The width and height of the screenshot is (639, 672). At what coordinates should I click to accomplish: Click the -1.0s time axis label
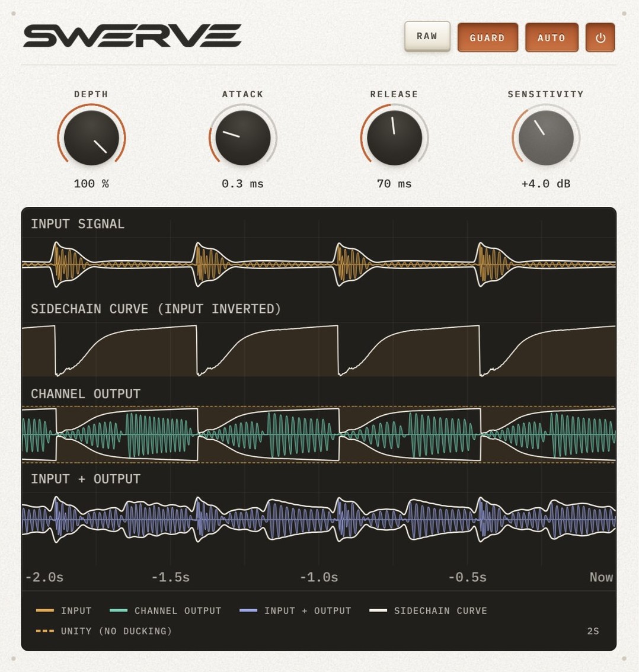point(319,577)
